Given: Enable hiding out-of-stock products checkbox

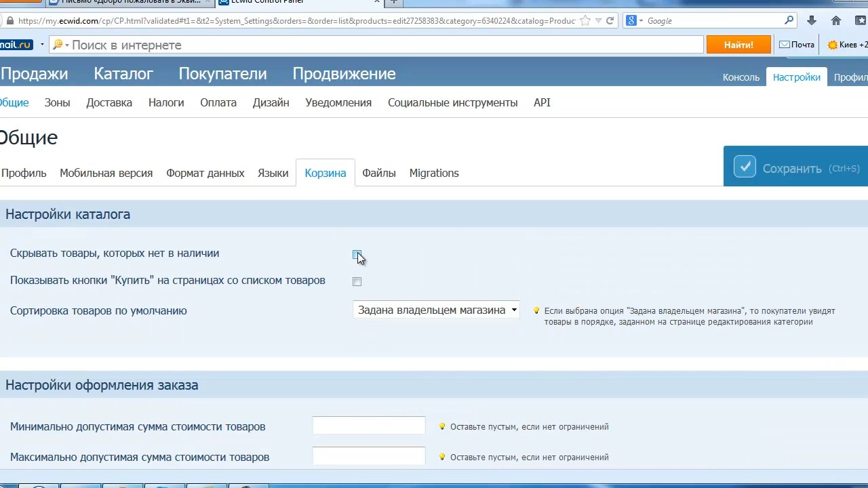Looking at the screenshot, I should 357,254.
